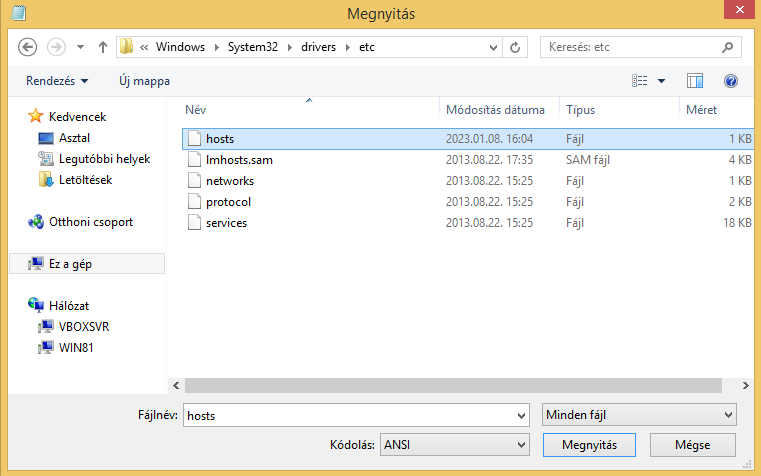This screenshot has width=761, height=476.
Task: Click Új mappa to create folder
Action: [144, 81]
